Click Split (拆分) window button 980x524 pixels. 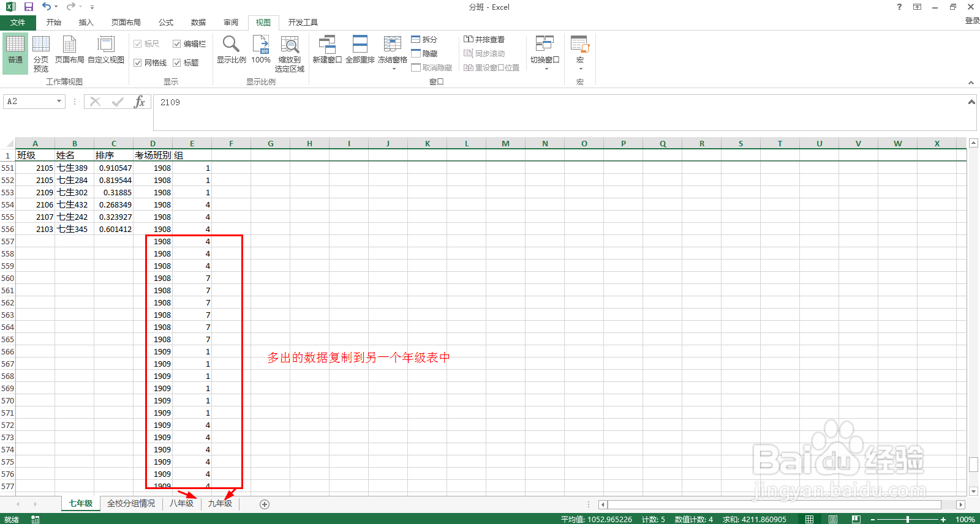(424, 39)
